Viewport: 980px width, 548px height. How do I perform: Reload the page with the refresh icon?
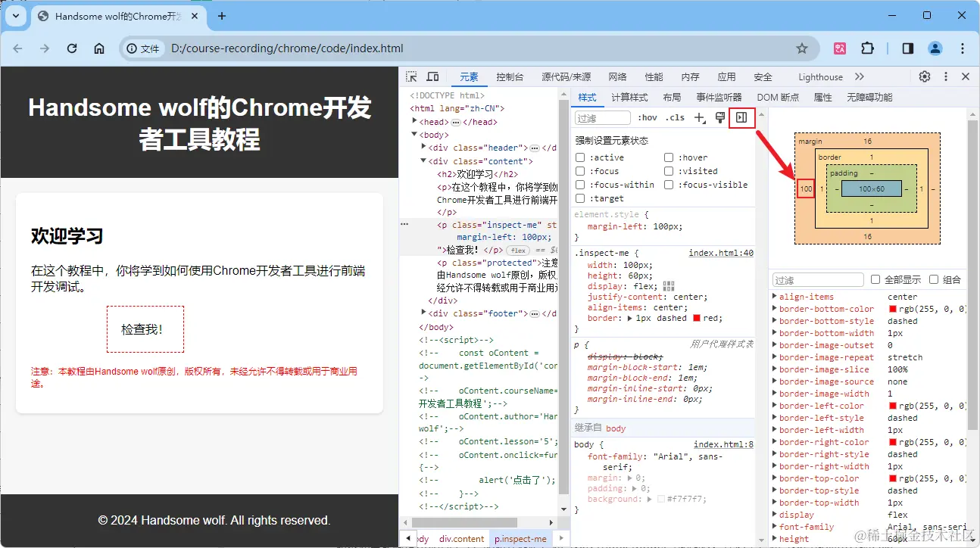(72, 48)
